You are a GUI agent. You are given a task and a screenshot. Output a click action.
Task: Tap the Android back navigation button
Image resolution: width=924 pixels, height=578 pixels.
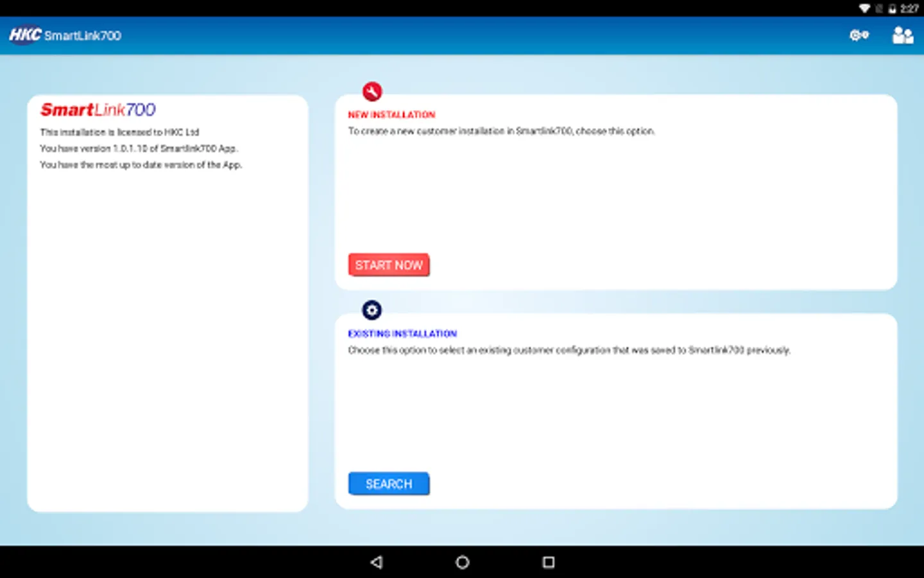coord(377,562)
